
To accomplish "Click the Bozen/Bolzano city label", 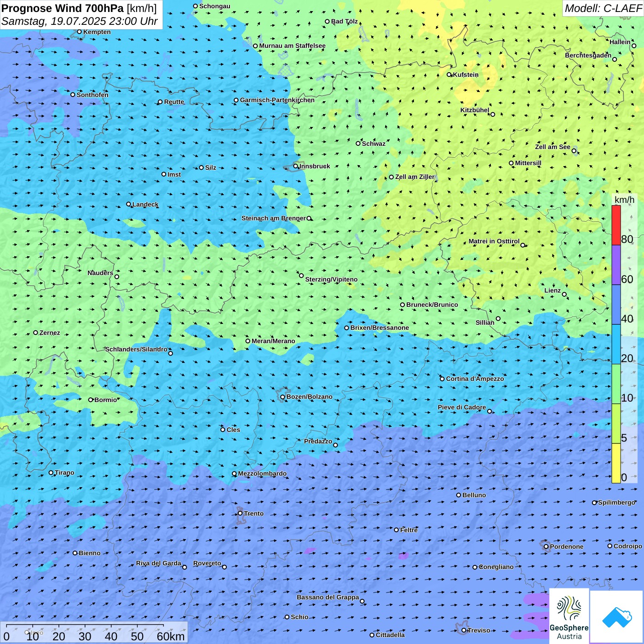I will click(x=309, y=397).
